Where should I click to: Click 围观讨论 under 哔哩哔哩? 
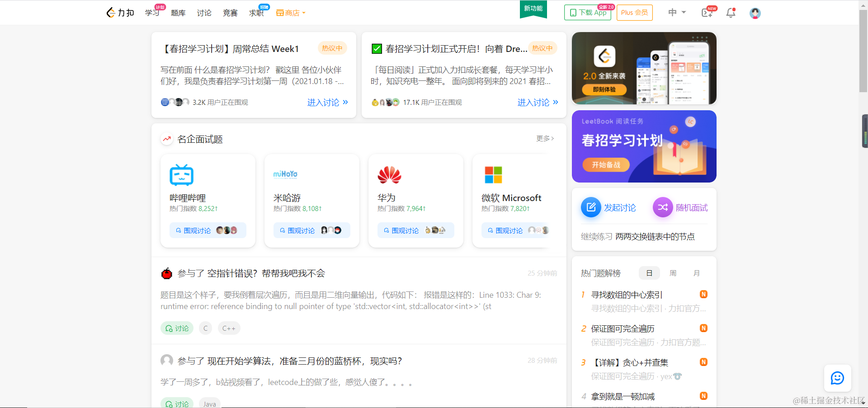208,230
